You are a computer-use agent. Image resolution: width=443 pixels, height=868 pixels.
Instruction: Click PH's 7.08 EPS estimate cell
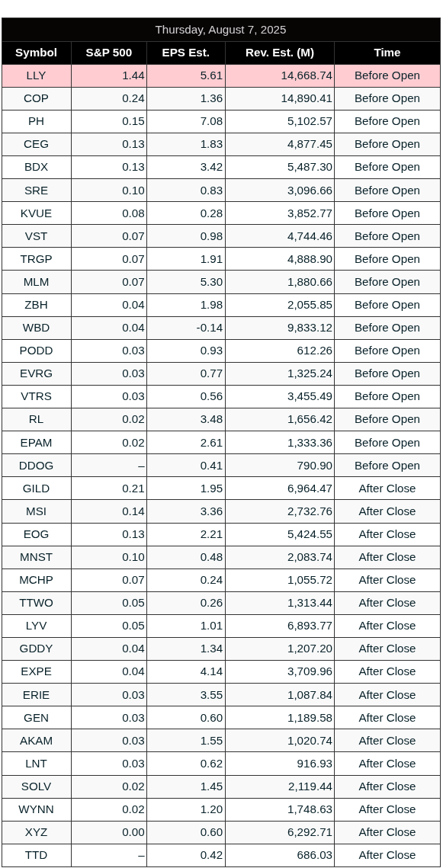pos(186,121)
